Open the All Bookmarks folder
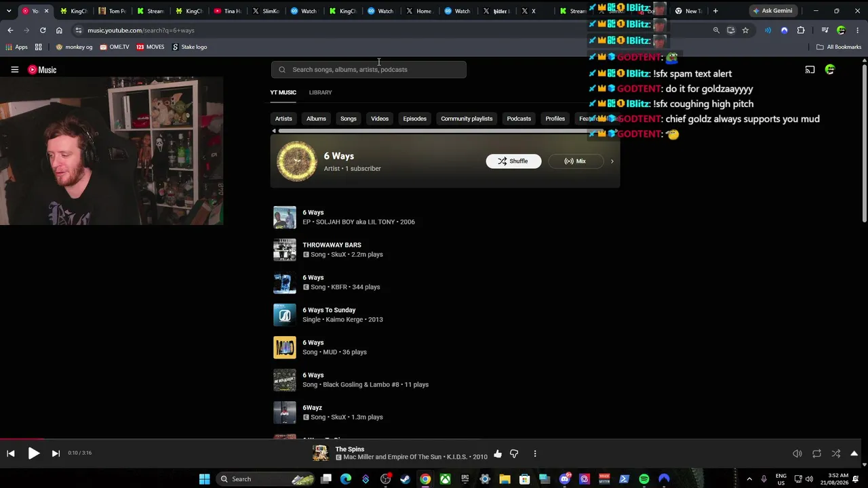Viewport: 868px width, 488px height. point(839,47)
